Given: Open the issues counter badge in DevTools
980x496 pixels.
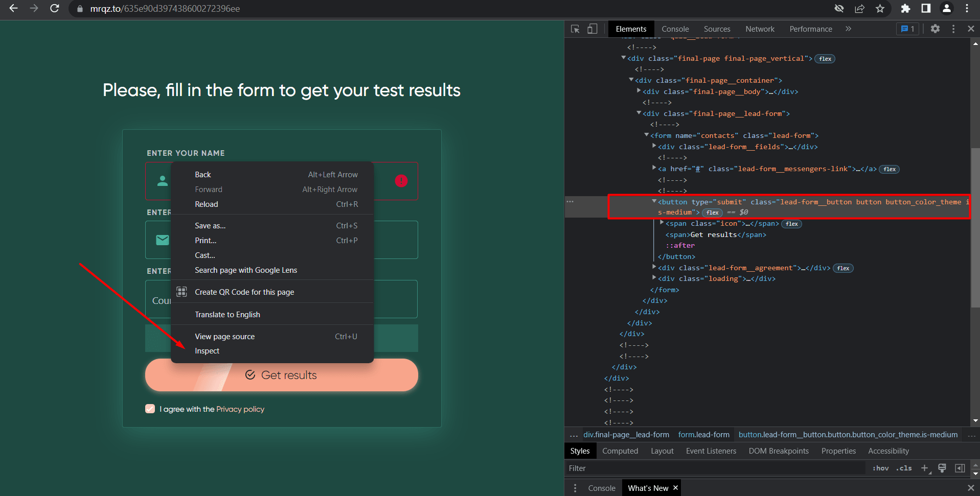Looking at the screenshot, I should pos(907,29).
